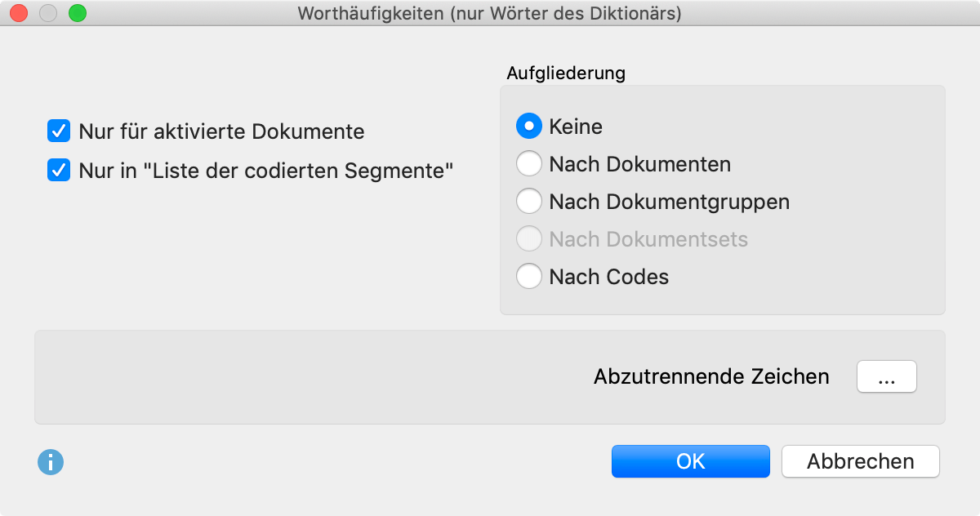Viewport: 980px width, 516px height.
Task: Select the 'Keine' radio button
Action: tap(529, 127)
